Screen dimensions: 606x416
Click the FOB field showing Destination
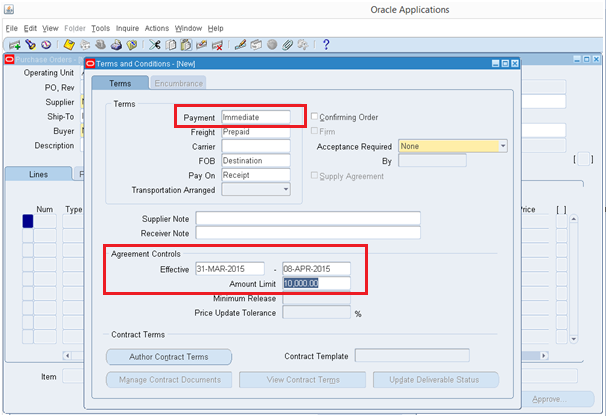(x=256, y=160)
